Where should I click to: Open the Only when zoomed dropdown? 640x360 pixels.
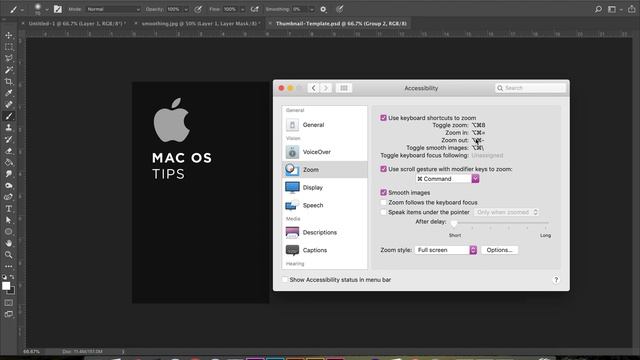click(x=507, y=212)
